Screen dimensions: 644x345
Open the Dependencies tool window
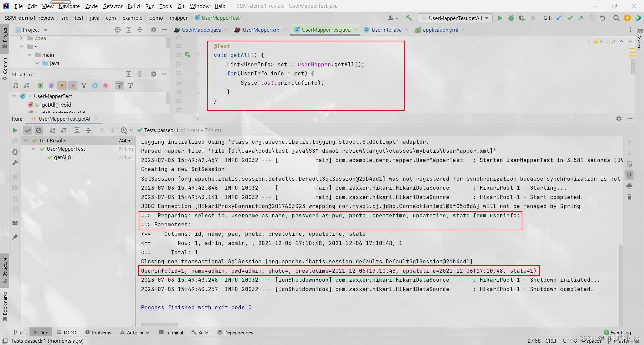[x=235, y=333]
